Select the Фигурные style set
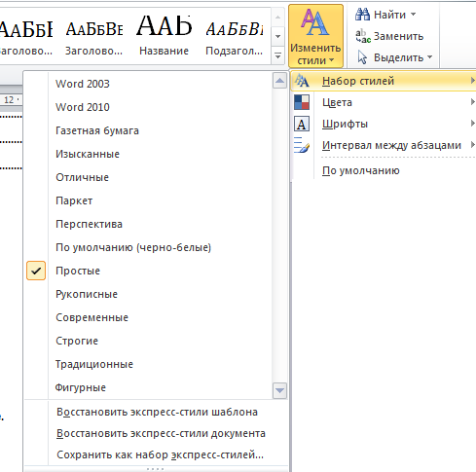Image resolution: width=476 pixels, height=472 pixels. click(x=80, y=387)
